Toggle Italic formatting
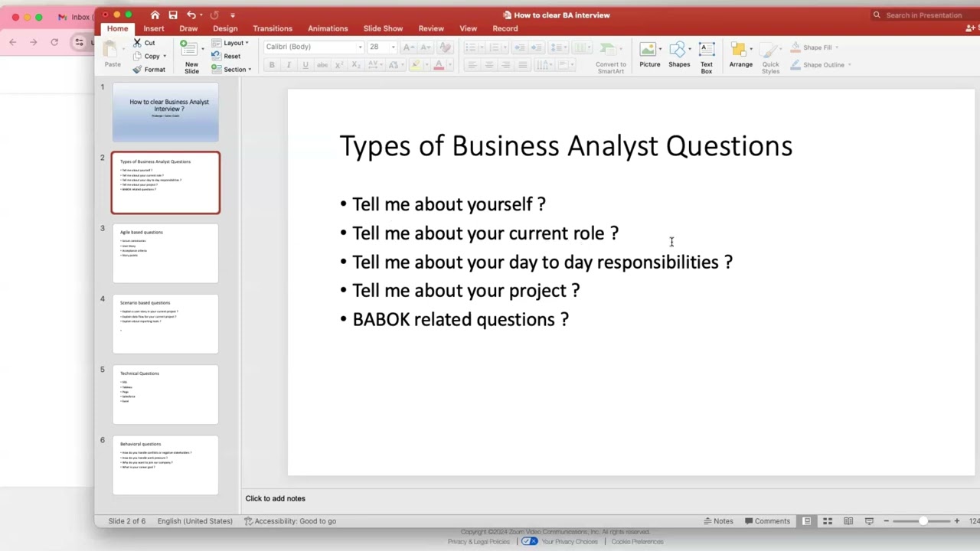980x551 pixels. point(289,65)
